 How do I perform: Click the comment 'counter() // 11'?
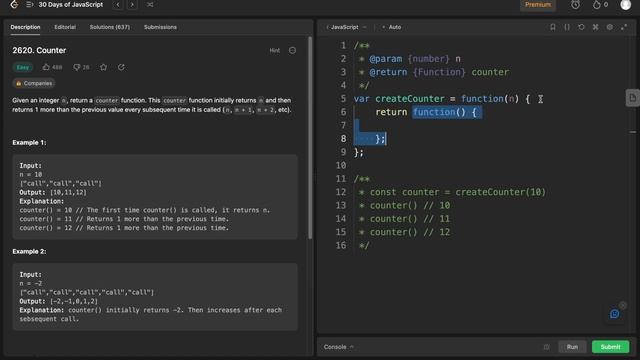[409, 219]
